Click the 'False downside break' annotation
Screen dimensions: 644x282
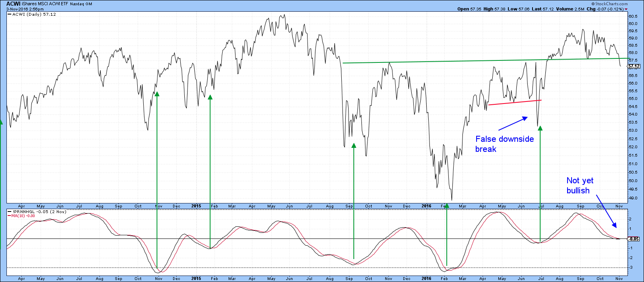coord(504,144)
